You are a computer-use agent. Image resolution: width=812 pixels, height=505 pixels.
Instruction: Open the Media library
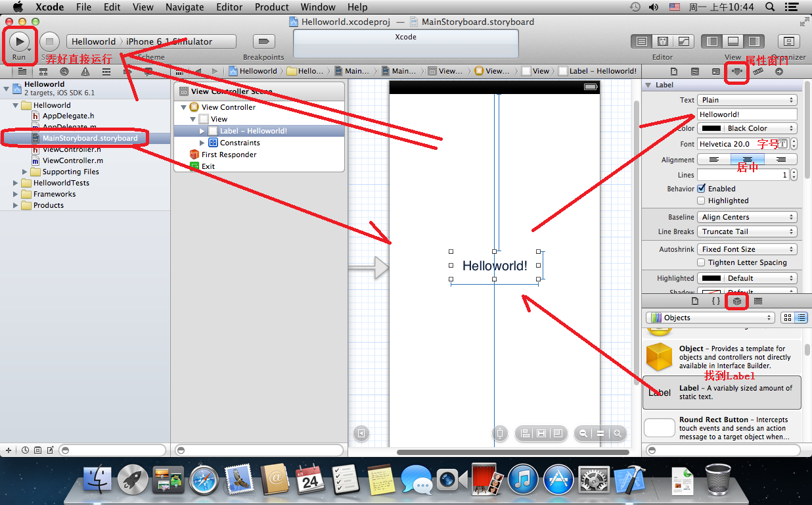tap(758, 301)
